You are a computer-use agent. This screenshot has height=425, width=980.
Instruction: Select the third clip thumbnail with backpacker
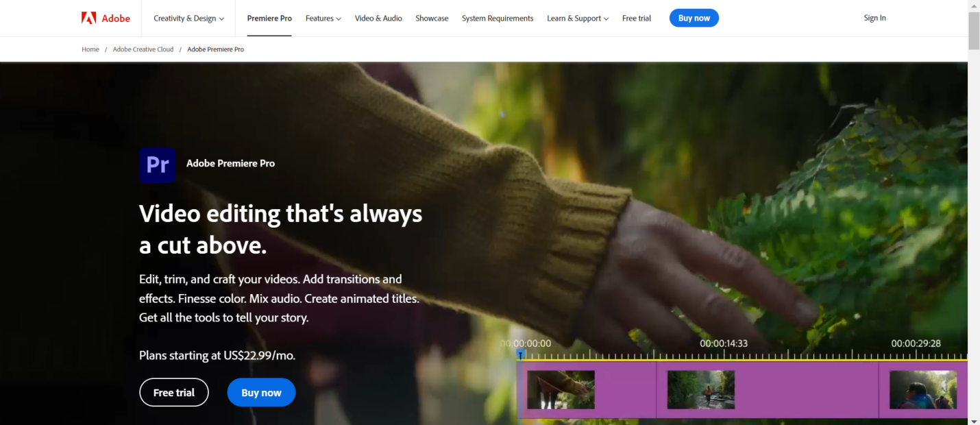[923, 389]
